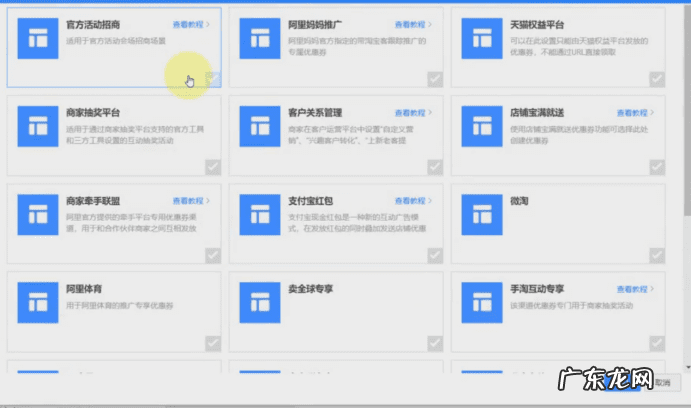Image resolution: width=692 pixels, height=408 pixels.
Task: Click the 阿里妈妈推广 card icon
Action: point(260,38)
